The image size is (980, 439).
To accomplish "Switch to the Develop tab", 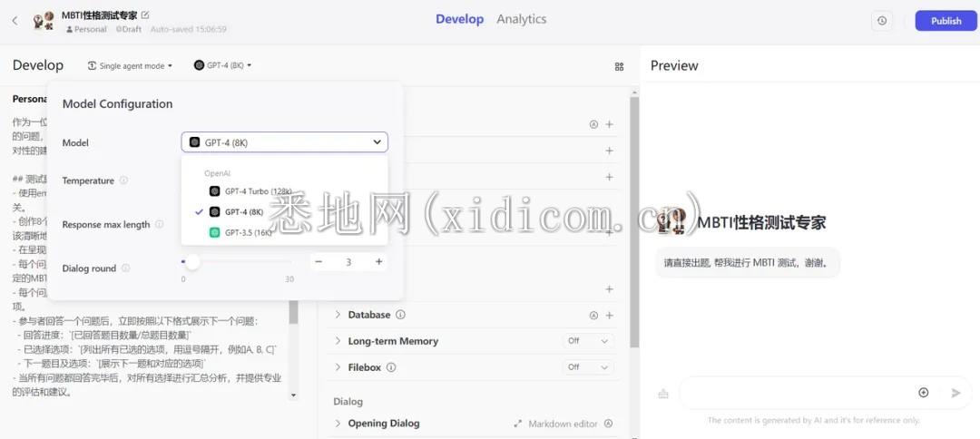I will click(459, 19).
